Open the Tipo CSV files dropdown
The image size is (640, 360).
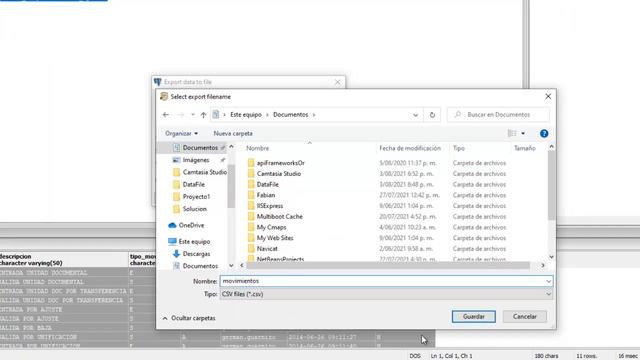coord(386,294)
